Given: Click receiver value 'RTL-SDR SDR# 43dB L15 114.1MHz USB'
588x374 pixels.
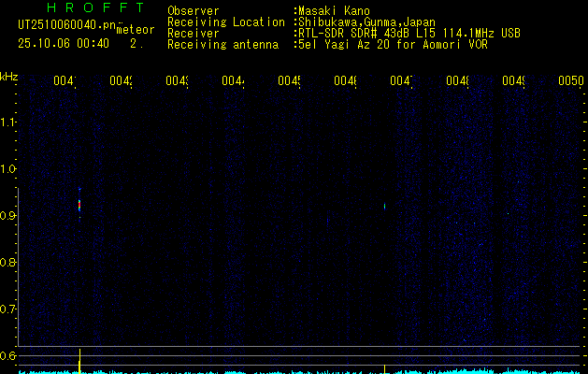Looking at the screenshot, I should pyautogui.click(x=409, y=34).
